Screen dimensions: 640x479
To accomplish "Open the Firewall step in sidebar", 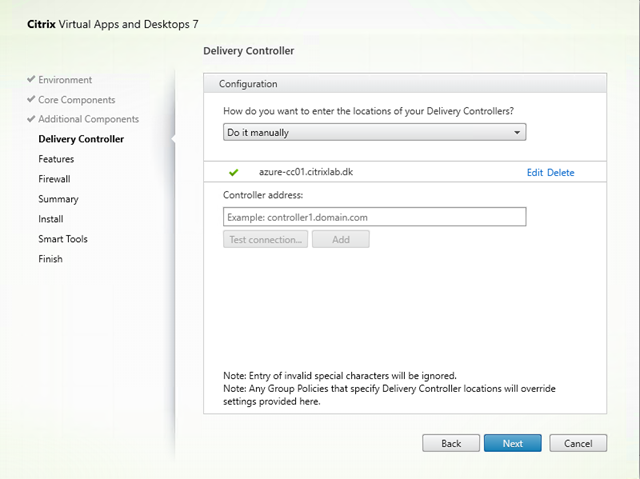I will click(x=54, y=179).
